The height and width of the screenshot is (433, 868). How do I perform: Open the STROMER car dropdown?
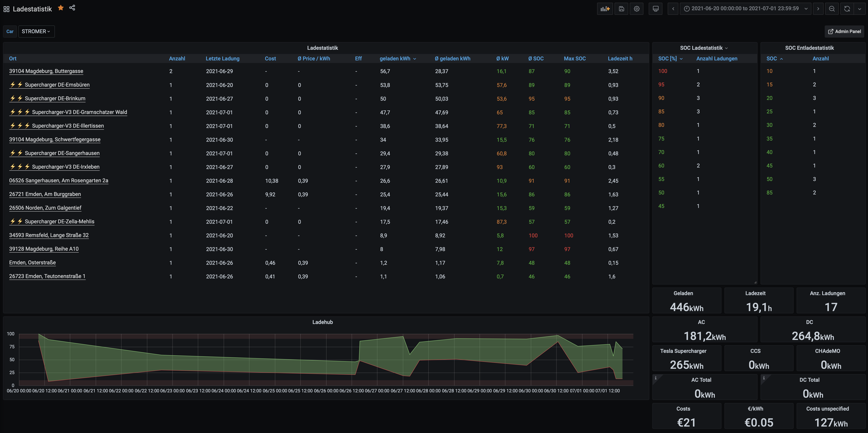coord(36,31)
